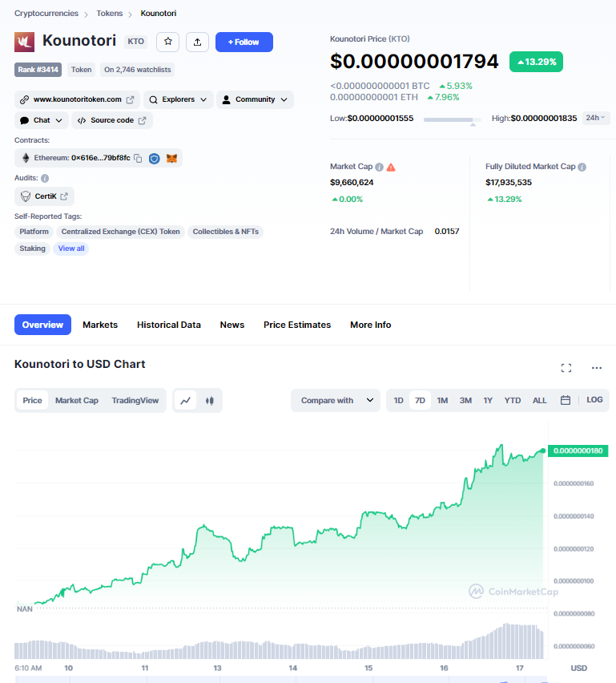Expand the Community dropdown
The image size is (616, 683).
pos(255,99)
